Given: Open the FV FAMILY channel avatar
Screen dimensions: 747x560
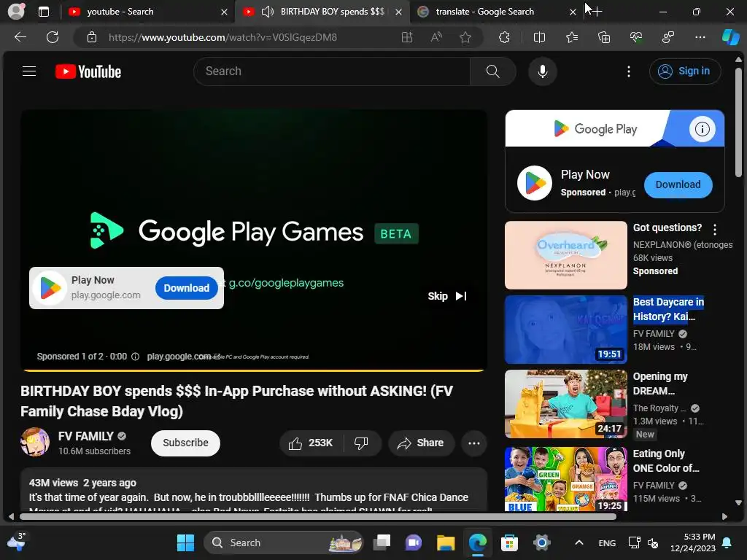Looking at the screenshot, I should point(35,442).
